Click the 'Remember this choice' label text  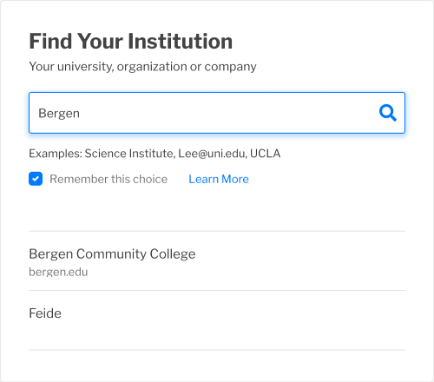point(108,179)
